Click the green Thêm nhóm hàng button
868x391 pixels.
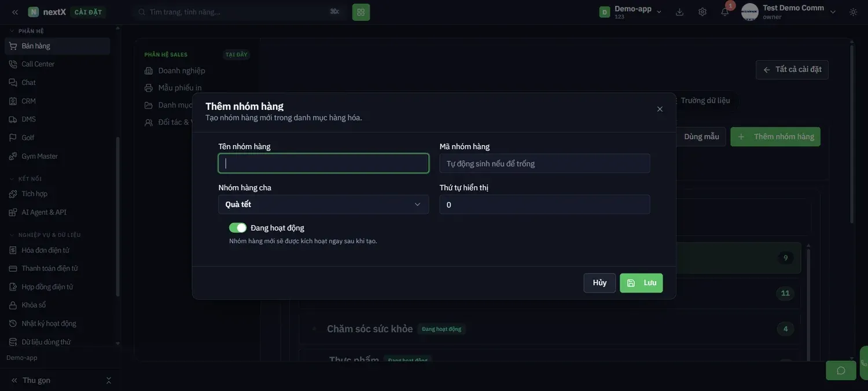point(775,137)
